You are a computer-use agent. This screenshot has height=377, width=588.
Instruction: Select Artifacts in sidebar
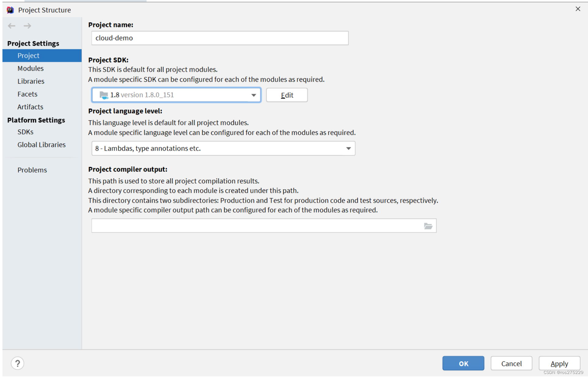[30, 107]
